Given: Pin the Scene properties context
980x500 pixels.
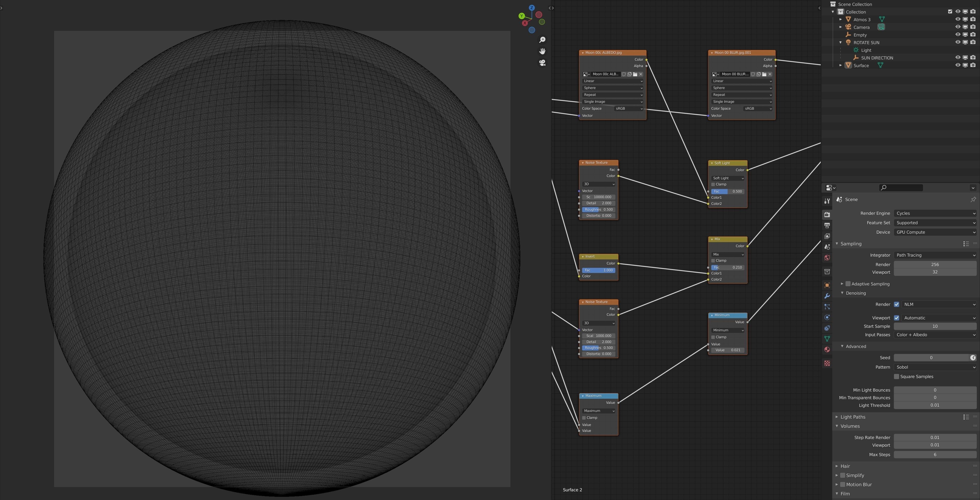Looking at the screenshot, I should tap(973, 199).
